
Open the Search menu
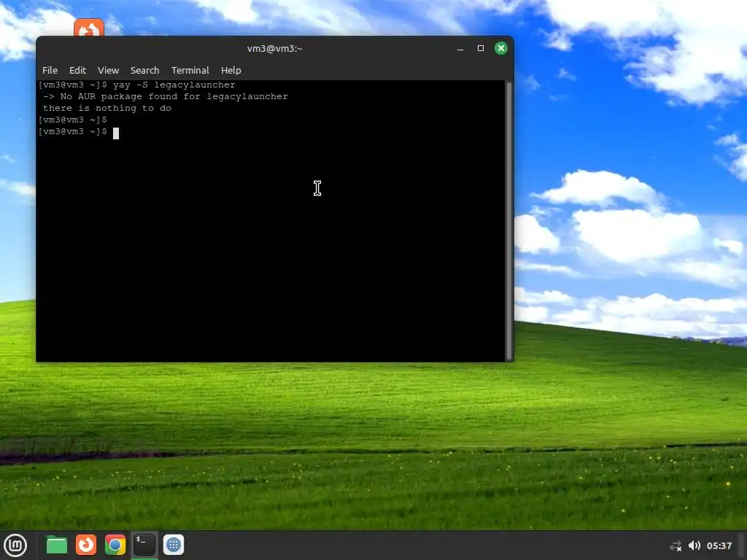tap(145, 71)
